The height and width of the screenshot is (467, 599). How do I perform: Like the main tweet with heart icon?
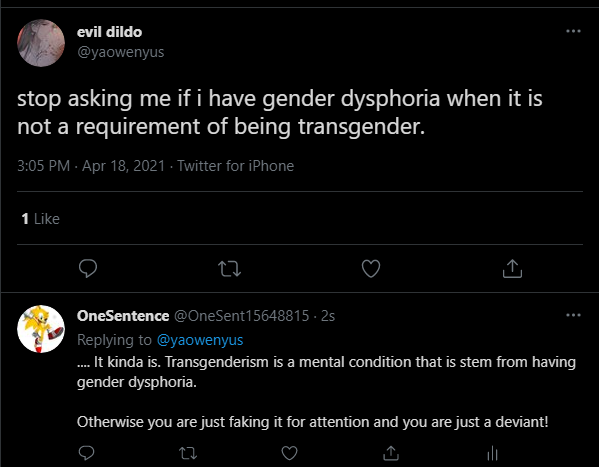click(x=371, y=268)
